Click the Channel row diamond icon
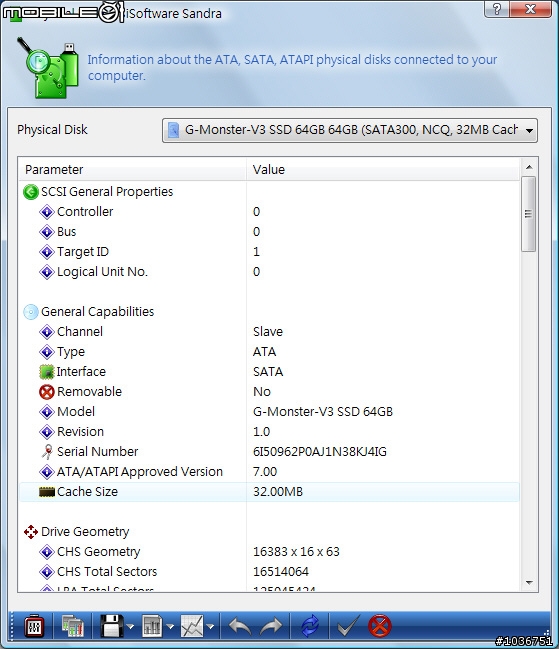This screenshot has height=649, width=559. tap(47, 332)
